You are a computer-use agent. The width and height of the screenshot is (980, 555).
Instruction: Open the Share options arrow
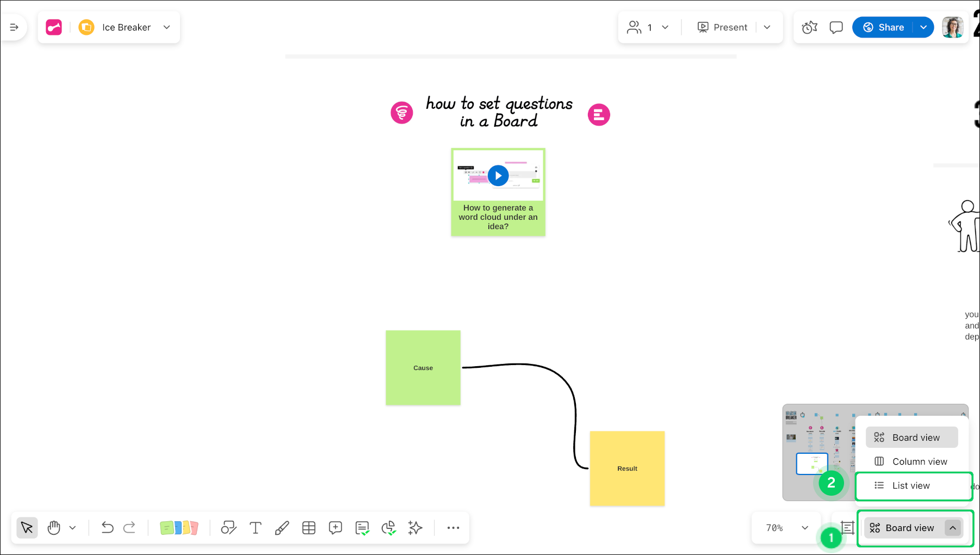pyautogui.click(x=923, y=27)
